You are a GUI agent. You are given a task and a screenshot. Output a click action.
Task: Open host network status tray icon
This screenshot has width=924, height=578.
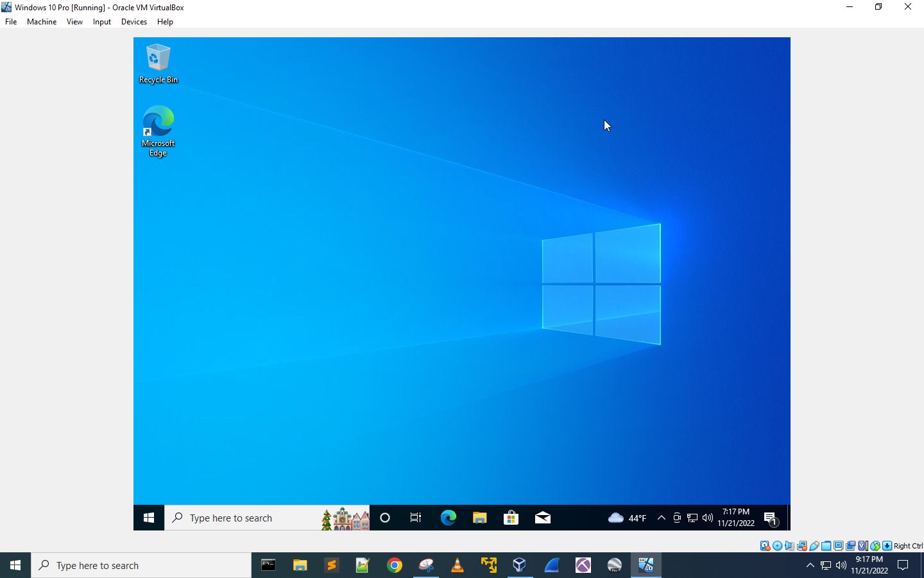tap(826, 565)
